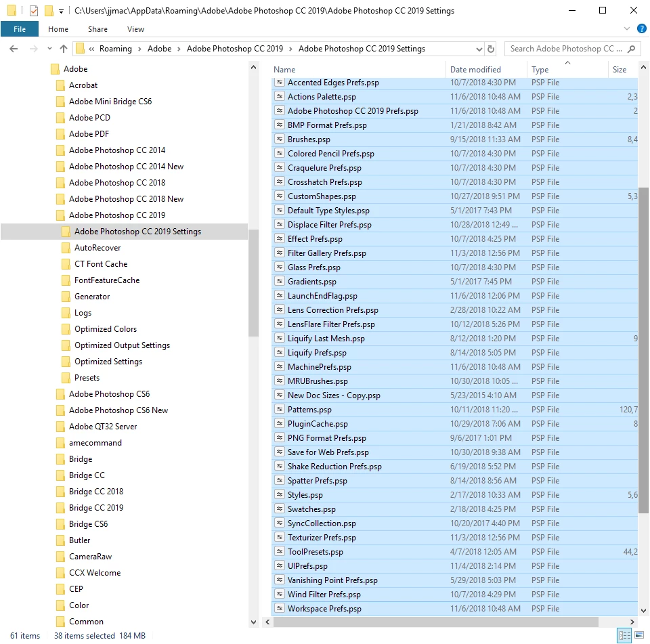650x644 pixels.
Task: Open Quick Access Toolbar customize dropdown
Action: pos(61,12)
